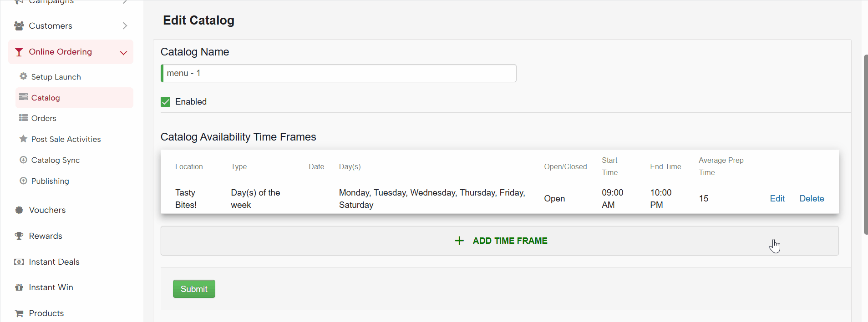868x322 pixels.
Task: Click the Start Time column header
Action: 610,166
